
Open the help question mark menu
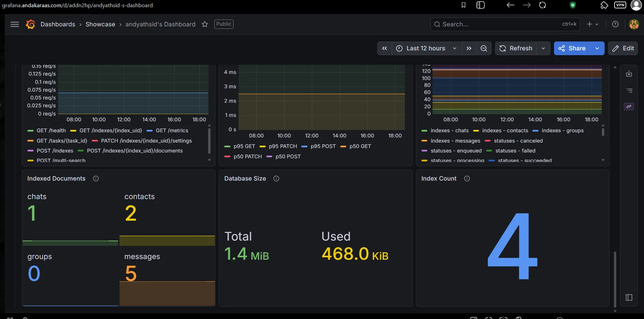615,24
